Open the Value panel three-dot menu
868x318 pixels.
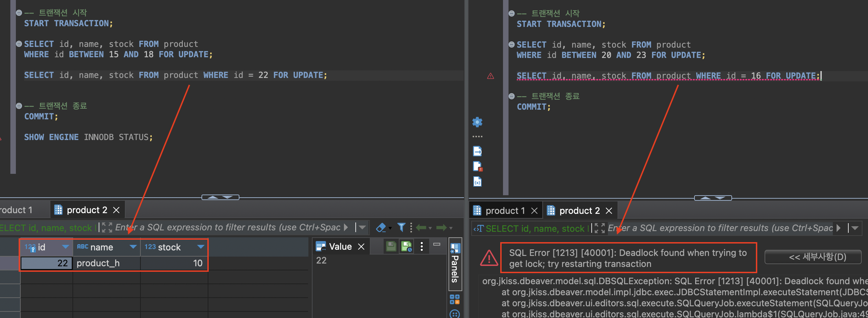coord(422,246)
